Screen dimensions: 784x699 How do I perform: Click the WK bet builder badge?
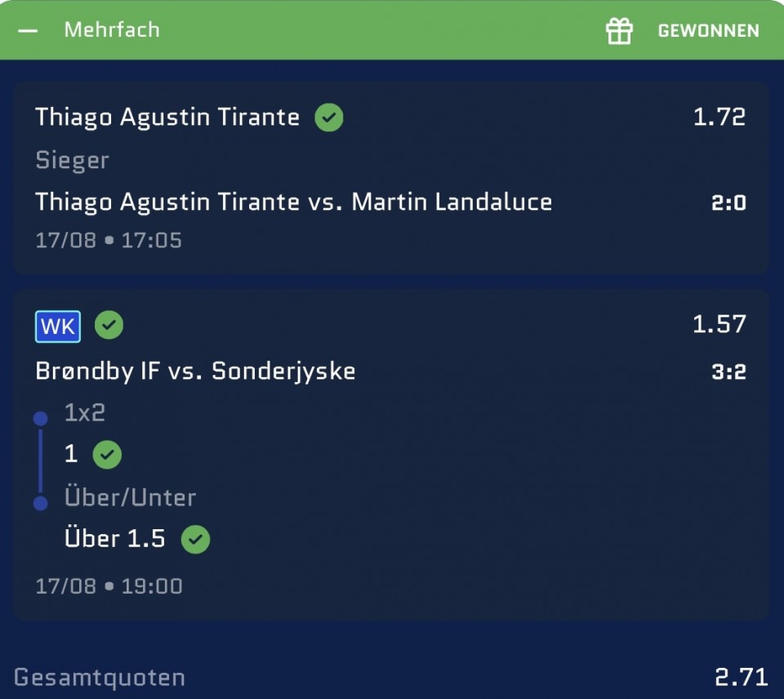57,327
